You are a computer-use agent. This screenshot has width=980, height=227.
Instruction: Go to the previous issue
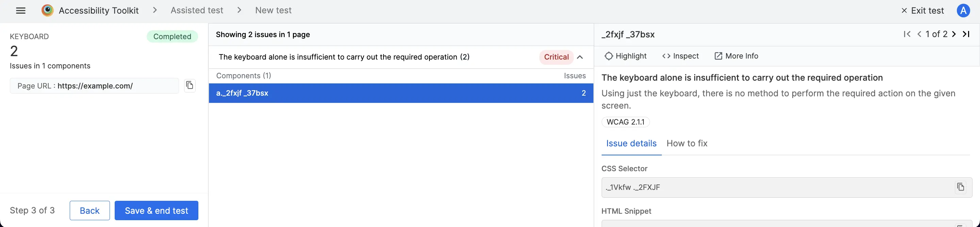(919, 34)
